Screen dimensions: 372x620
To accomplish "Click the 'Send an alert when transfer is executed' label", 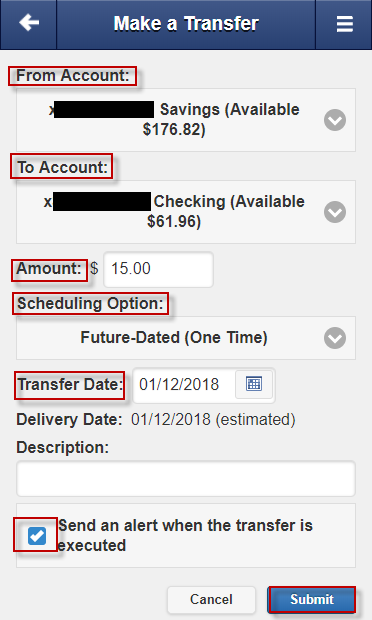I will click(x=185, y=535).
